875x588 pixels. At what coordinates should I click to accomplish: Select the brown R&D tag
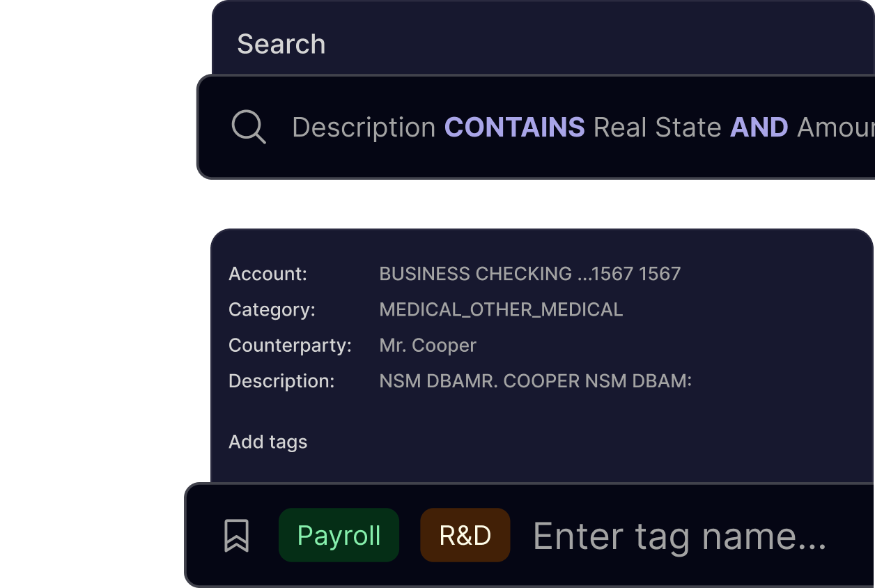[x=465, y=536]
